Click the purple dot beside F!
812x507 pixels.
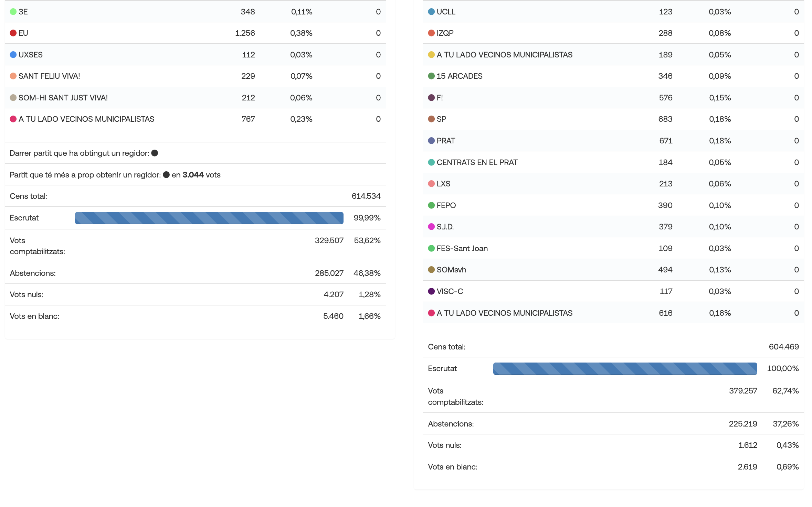[431, 98]
